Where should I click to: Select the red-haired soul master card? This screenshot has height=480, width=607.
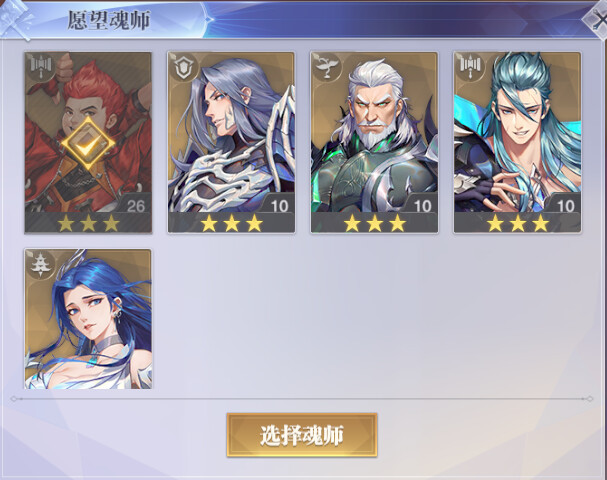click(x=88, y=143)
